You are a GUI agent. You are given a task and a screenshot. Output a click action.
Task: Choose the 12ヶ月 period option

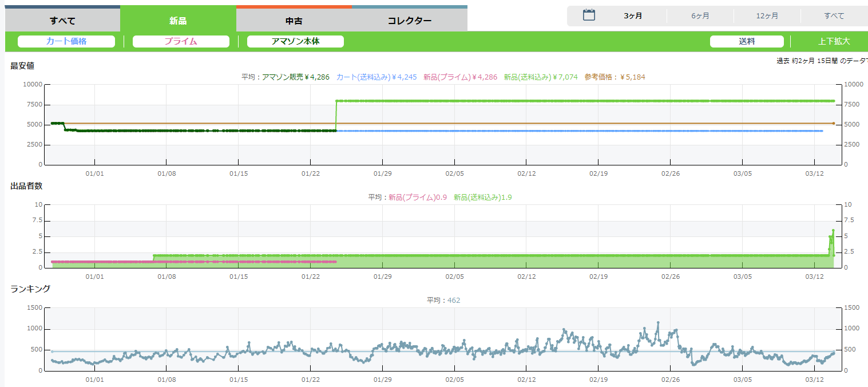pos(767,15)
